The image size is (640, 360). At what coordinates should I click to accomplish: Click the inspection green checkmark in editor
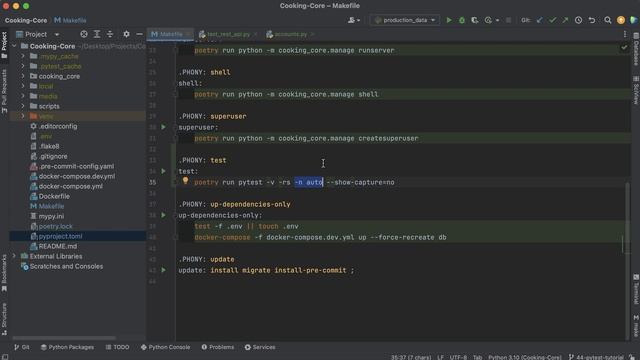624,47
